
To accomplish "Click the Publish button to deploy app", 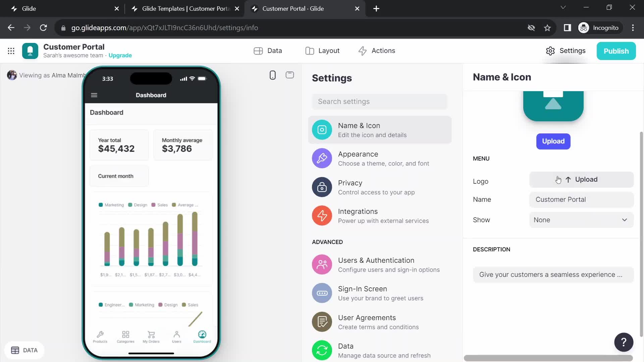I will (616, 51).
